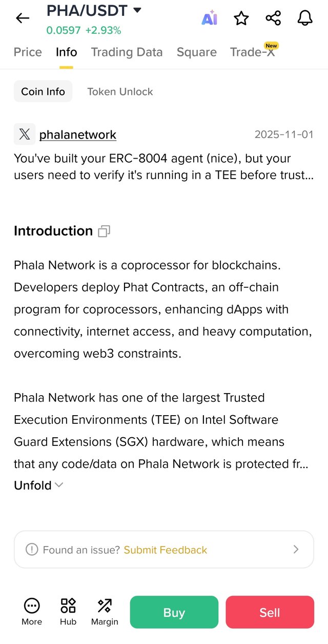
Task: Unfold the full introduction text
Action: [38, 485]
